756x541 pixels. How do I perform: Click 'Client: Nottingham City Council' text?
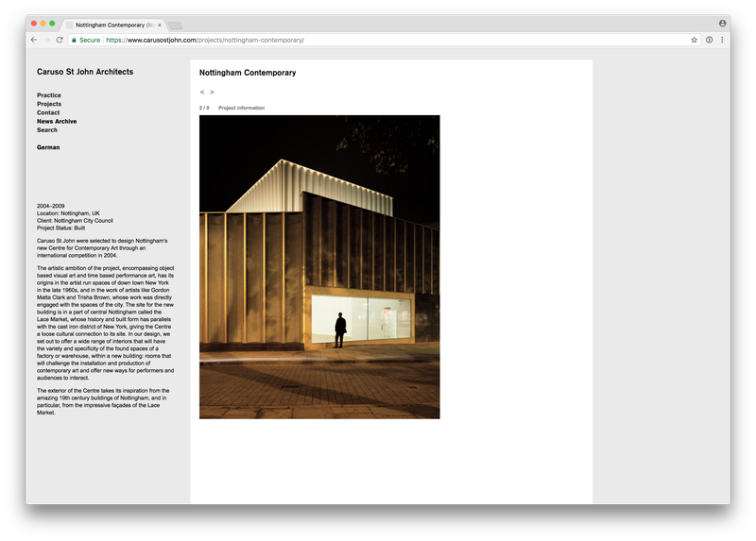coord(75,221)
